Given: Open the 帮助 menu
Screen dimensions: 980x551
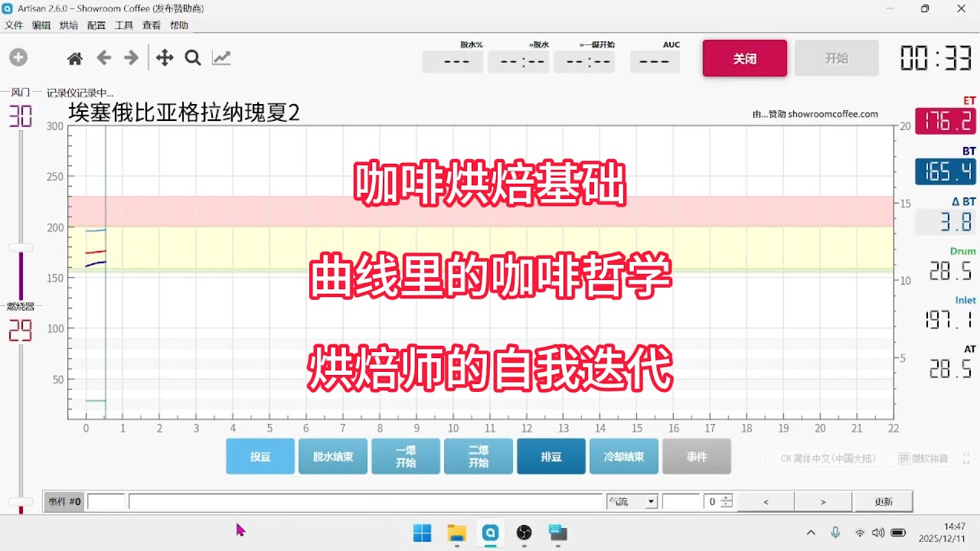Looking at the screenshot, I should point(179,25).
